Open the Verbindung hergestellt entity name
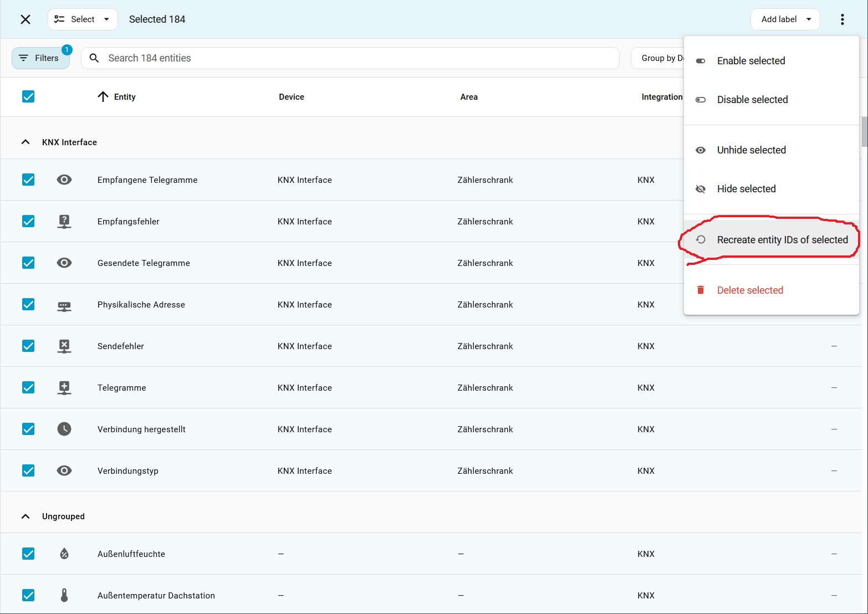This screenshot has height=614, width=868. (x=141, y=429)
